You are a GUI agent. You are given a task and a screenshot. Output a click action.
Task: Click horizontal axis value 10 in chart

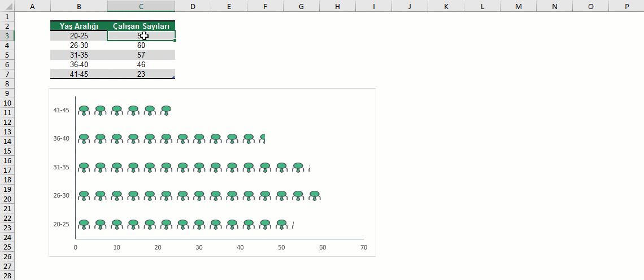pos(116,248)
